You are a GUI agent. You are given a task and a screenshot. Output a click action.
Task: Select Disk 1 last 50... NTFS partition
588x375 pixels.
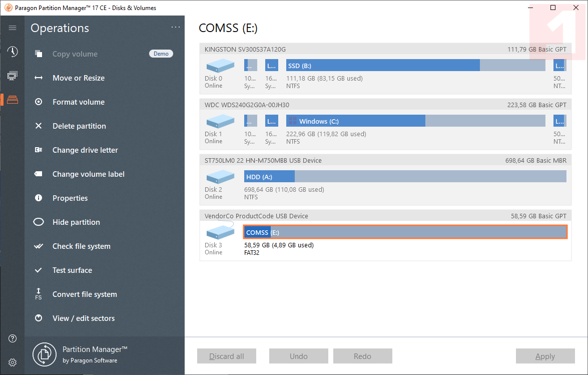coord(560,121)
